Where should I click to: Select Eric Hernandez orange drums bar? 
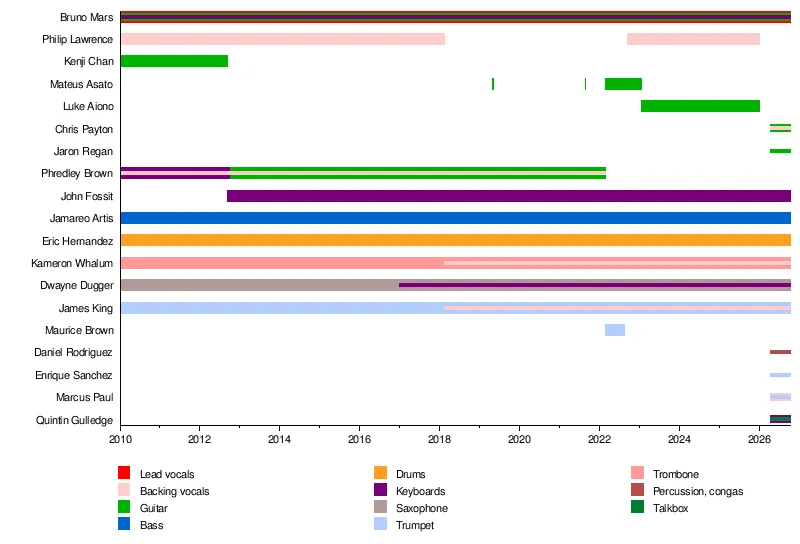(x=456, y=240)
